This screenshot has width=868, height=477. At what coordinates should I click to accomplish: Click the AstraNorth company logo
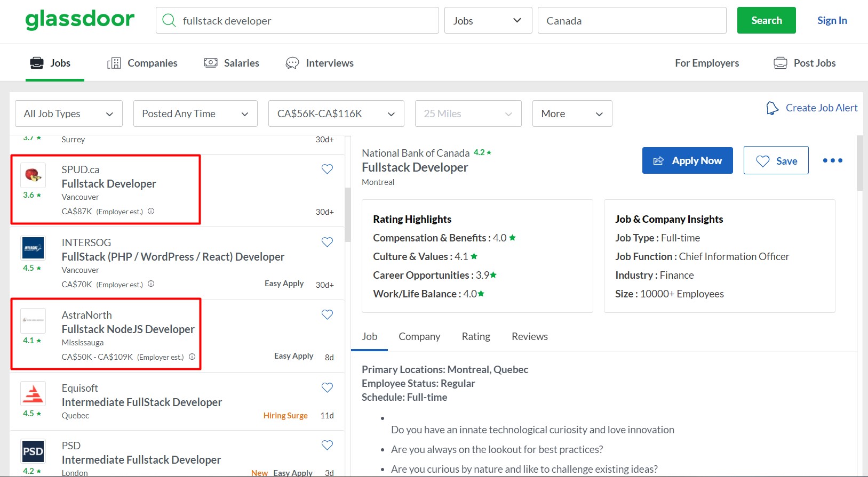click(x=33, y=320)
